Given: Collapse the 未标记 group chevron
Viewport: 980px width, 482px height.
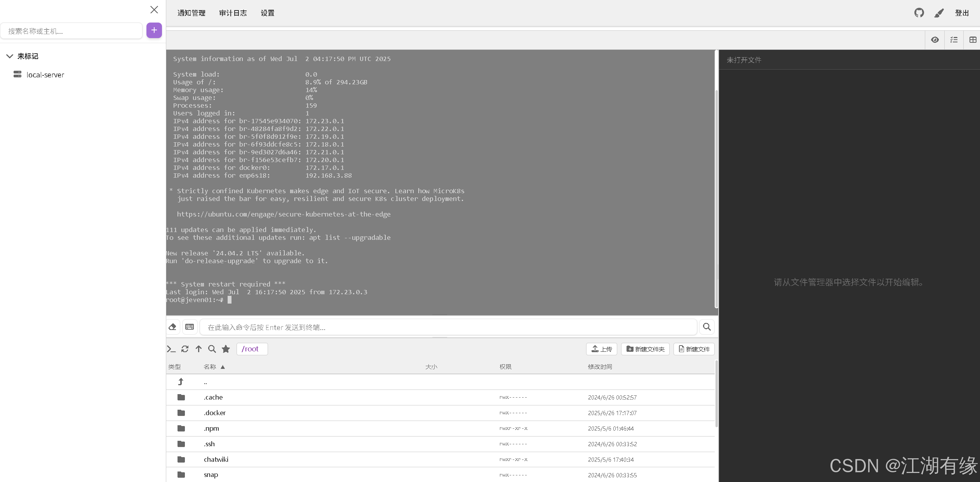Looking at the screenshot, I should coord(10,56).
